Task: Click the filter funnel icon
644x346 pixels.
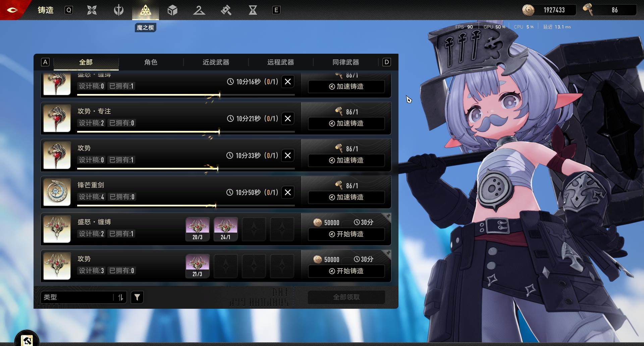Action: click(x=137, y=297)
